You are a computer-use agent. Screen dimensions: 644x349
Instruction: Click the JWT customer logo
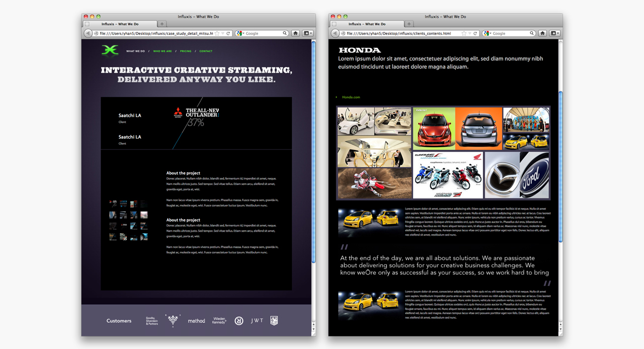tap(257, 321)
